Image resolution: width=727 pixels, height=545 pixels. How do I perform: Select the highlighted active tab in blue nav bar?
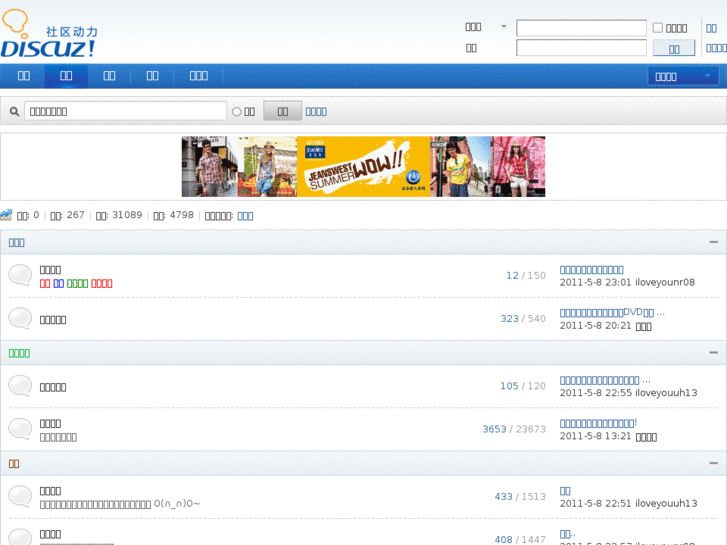click(x=66, y=76)
